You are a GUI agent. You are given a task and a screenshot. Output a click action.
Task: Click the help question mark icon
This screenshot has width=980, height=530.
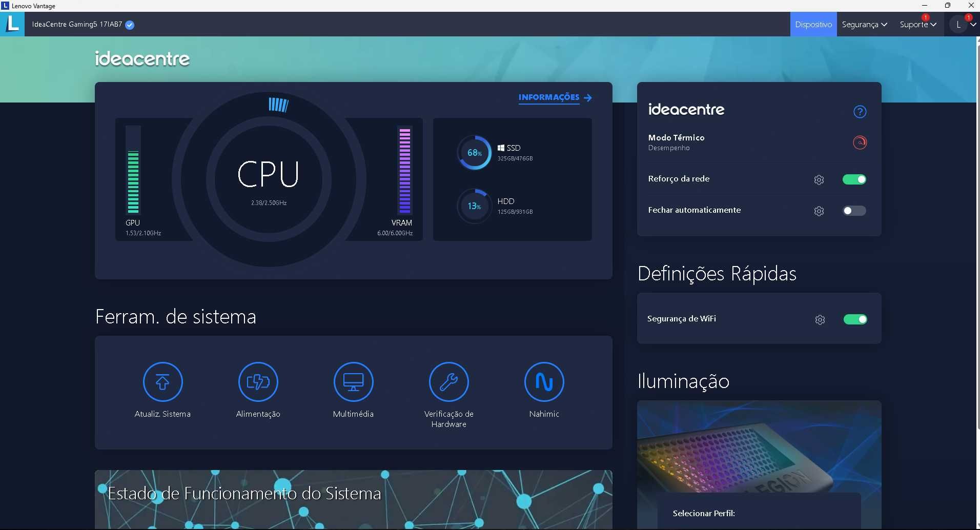pyautogui.click(x=860, y=111)
